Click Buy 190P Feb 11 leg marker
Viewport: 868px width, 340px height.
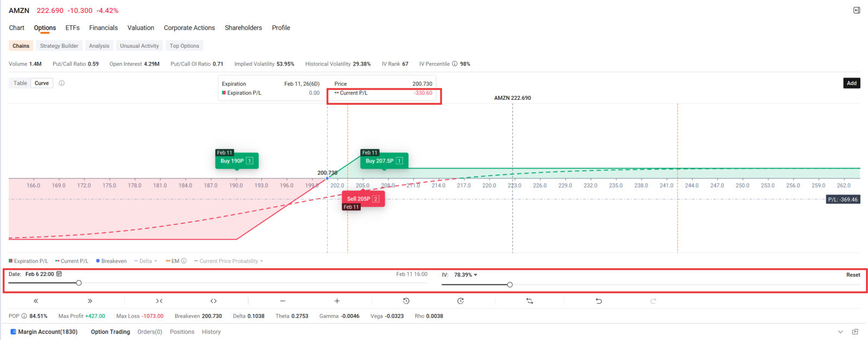[x=237, y=161]
